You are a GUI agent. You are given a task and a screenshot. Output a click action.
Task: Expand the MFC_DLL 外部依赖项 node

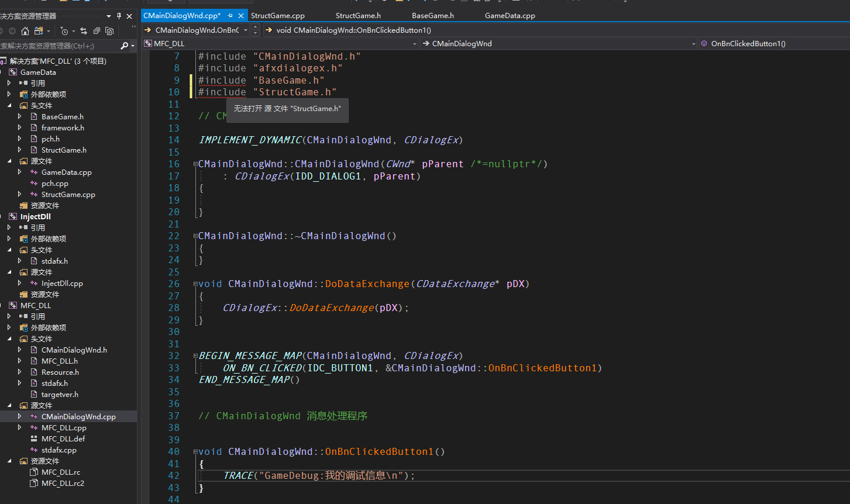click(9, 328)
